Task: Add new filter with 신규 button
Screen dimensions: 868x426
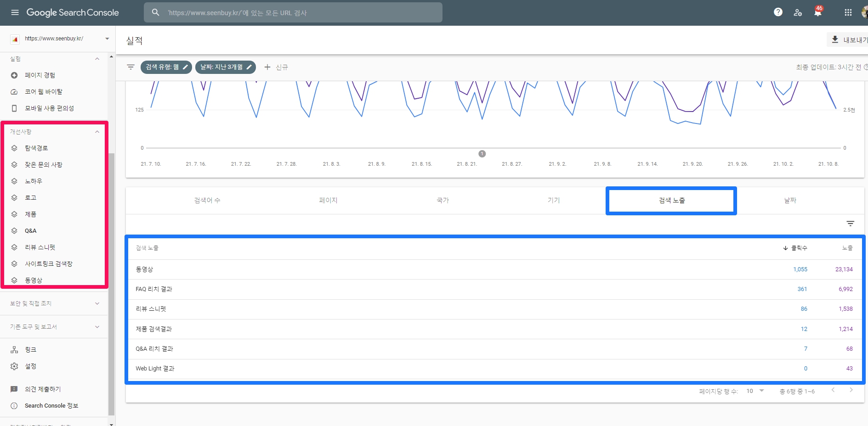Action: (x=276, y=67)
